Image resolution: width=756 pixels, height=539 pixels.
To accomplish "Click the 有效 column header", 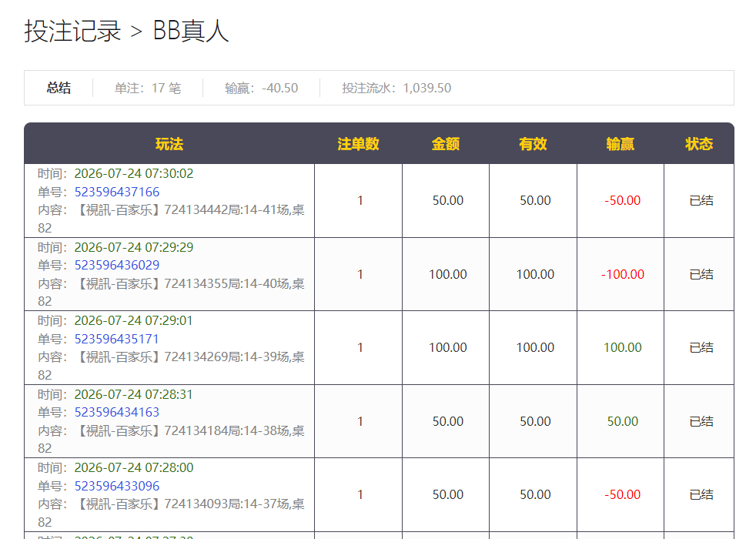I will 533,144.
